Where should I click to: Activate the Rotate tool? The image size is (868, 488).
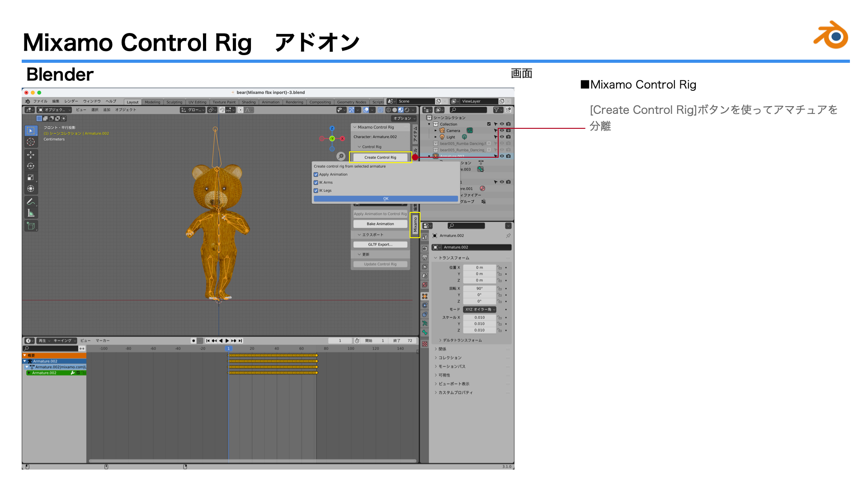pos(31,166)
